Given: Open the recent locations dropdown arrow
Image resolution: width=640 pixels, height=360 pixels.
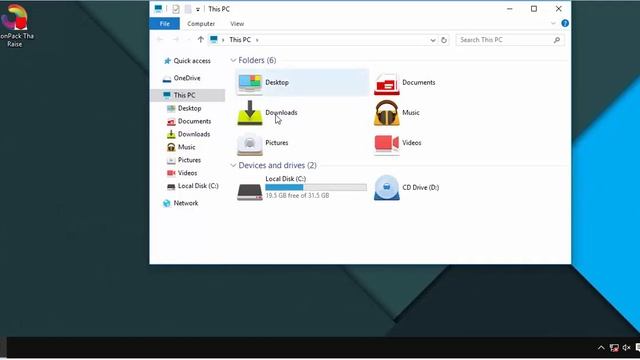Looking at the screenshot, I should [189, 40].
